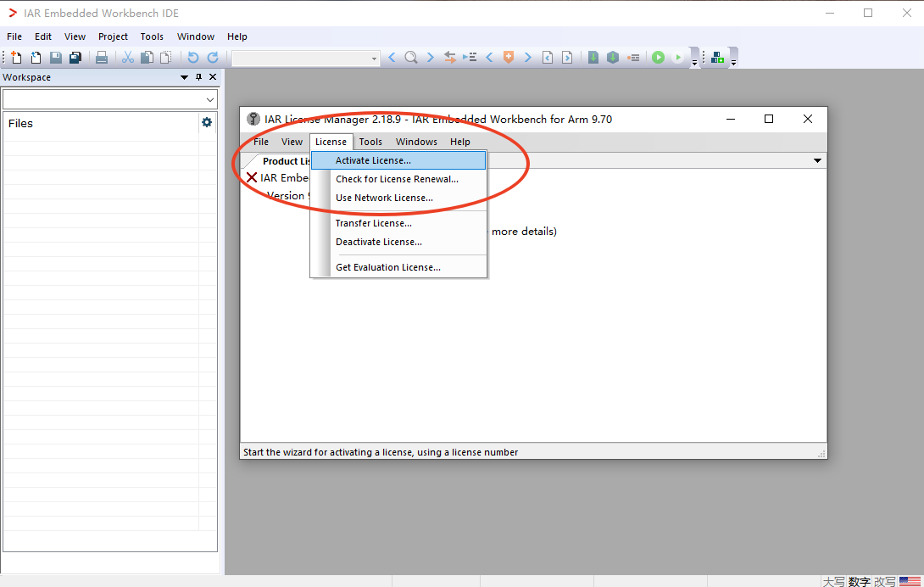Expand the workspace configuration combo box
Screen dimensions: 924x587
pos(210,99)
